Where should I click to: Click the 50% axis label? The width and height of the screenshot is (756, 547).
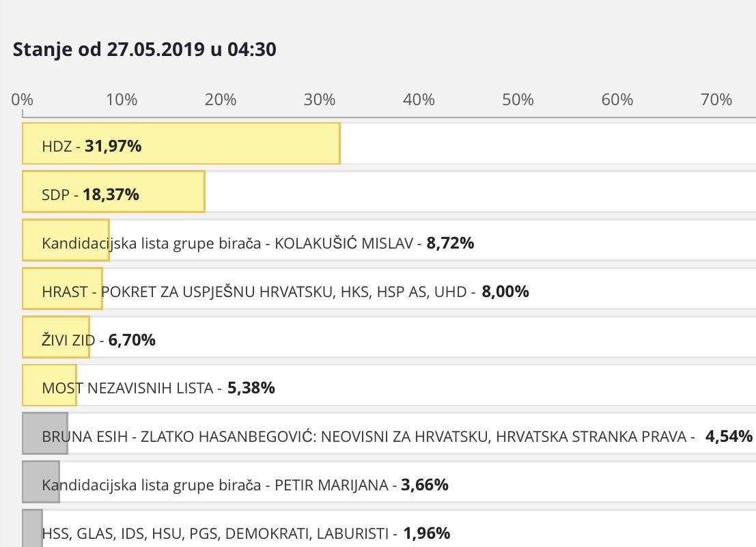[518, 100]
